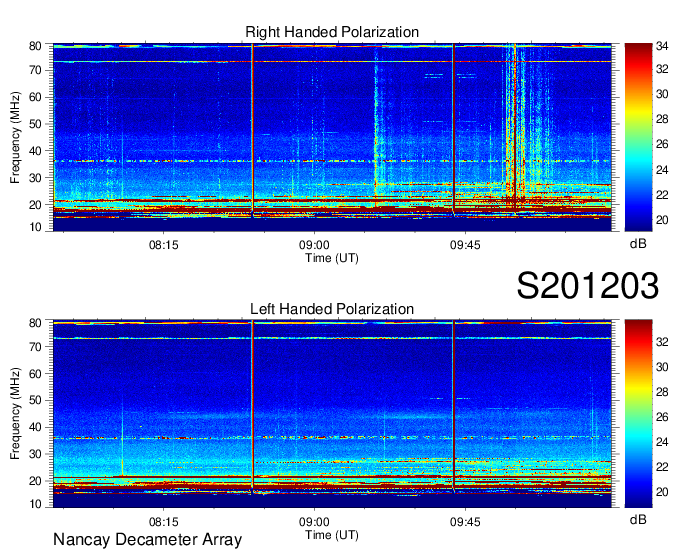Click the 50 MHz tick on bottom plot
Viewport: 680px width, 552px height.
[35, 401]
